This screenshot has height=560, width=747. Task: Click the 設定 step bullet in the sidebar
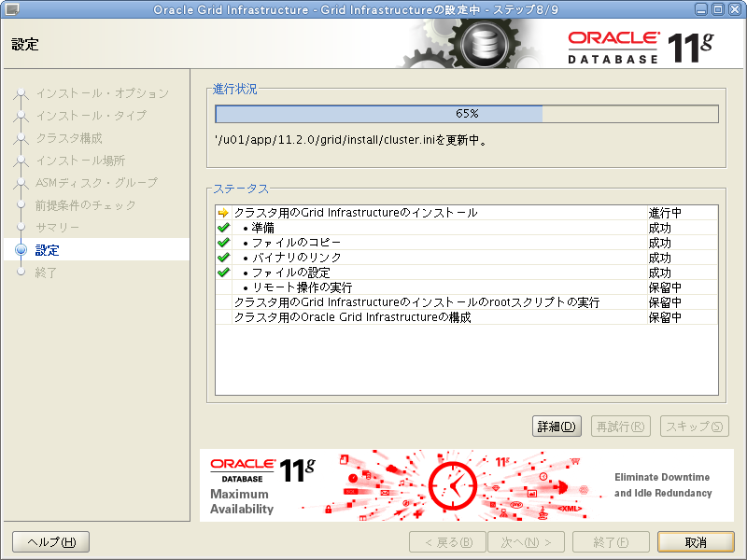(x=21, y=250)
